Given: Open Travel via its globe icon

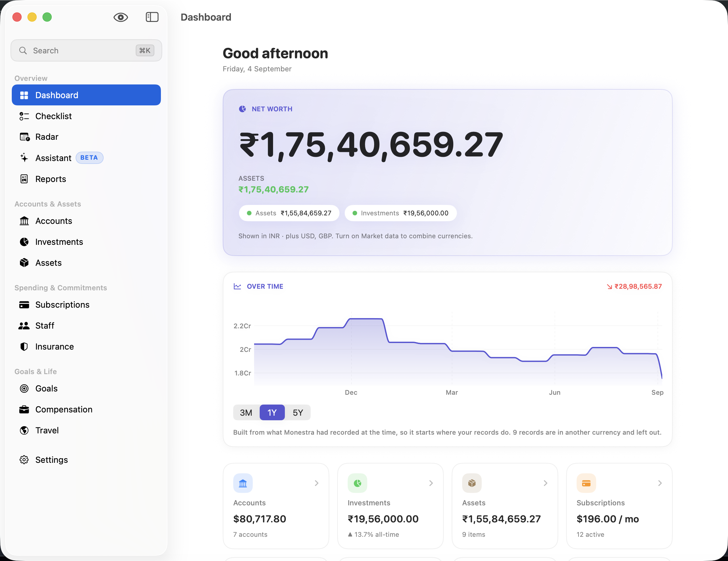Looking at the screenshot, I should (24, 430).
